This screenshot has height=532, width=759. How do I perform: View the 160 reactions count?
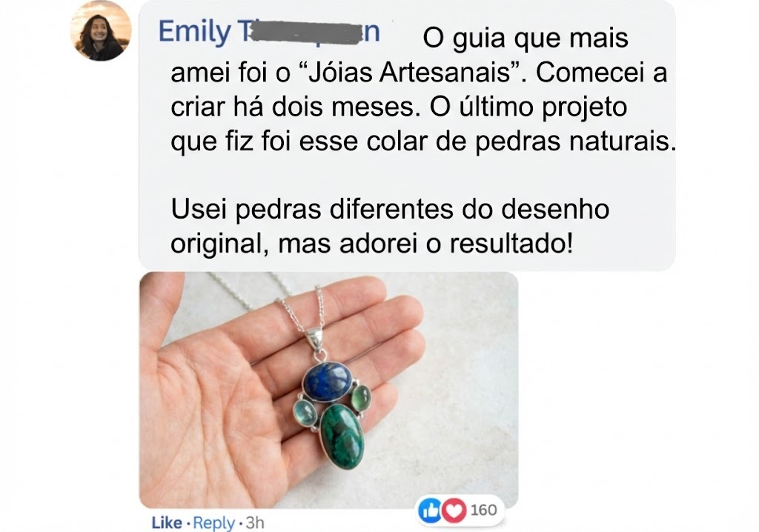click(x=483, y=511)
